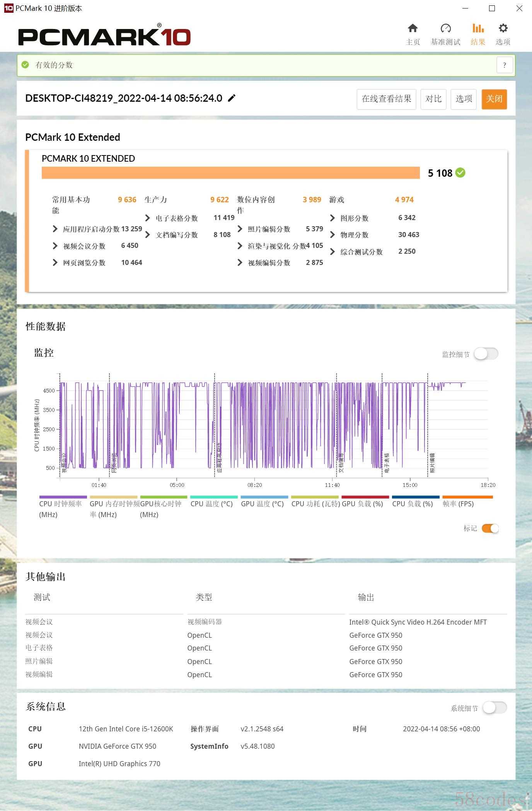Image resolution: width=532 pixels, height=811 pixels.
Task: Click SystemInfo version v5.48.1080
Action: point(257,746)
